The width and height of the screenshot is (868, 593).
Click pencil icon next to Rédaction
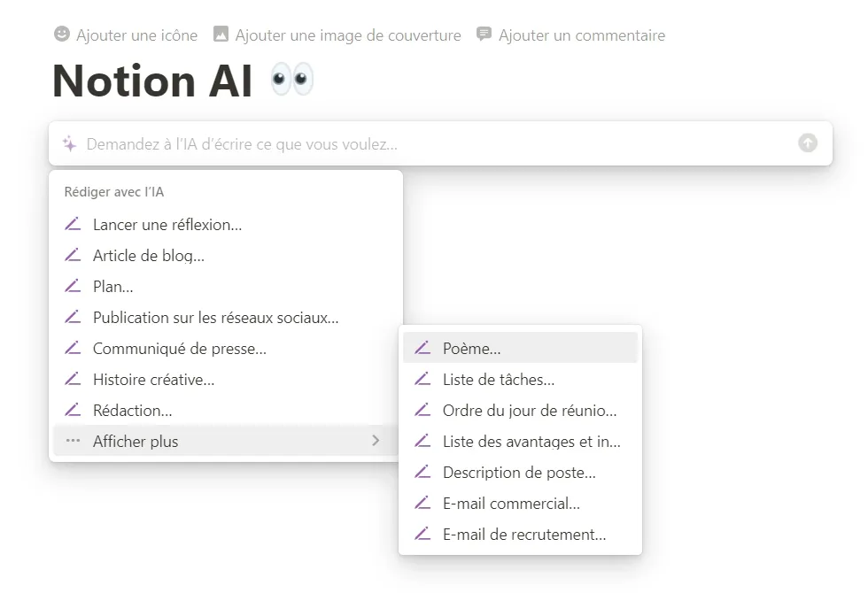(73, 410)
